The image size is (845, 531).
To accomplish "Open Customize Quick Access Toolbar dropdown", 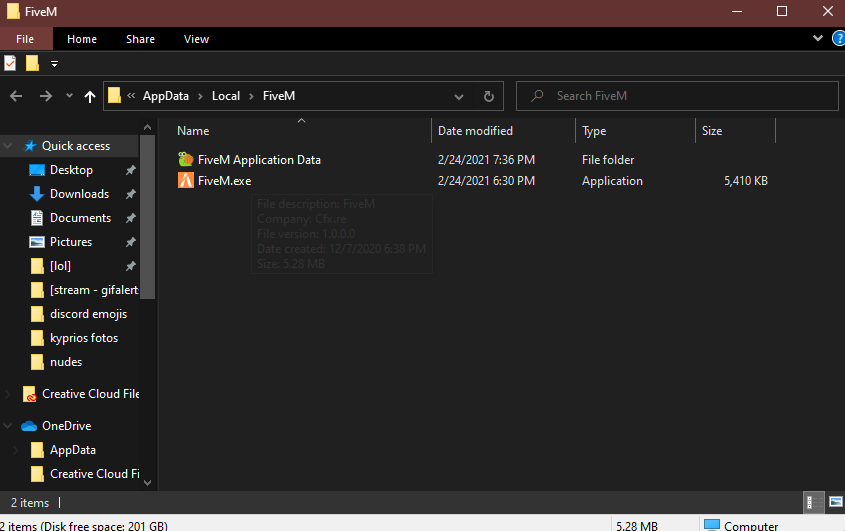I will [x=54, y=64].
